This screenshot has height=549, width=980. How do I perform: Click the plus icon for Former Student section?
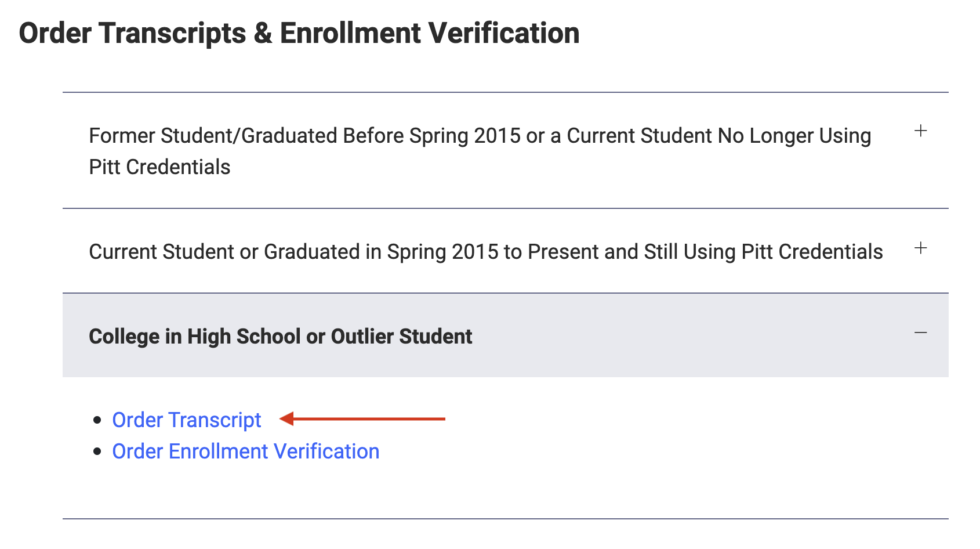[x=920, y=131]
